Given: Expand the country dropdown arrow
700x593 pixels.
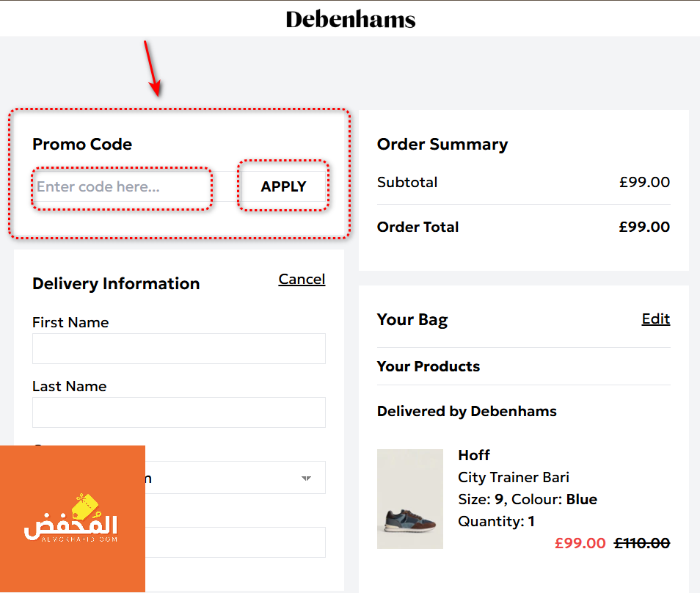Looking at the screenshot, I should pos(306,479).
